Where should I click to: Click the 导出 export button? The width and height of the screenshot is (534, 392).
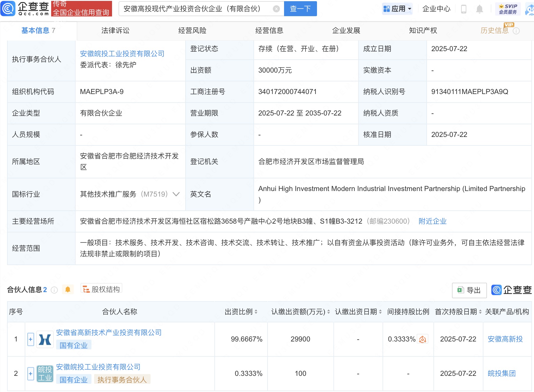tap(469, 290)
